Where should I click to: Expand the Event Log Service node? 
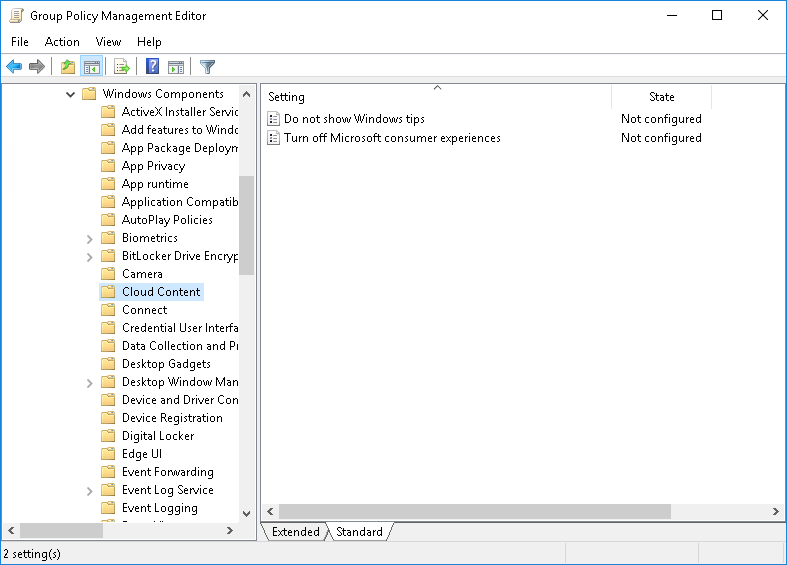pyautogui.click(x=90, y=490)
